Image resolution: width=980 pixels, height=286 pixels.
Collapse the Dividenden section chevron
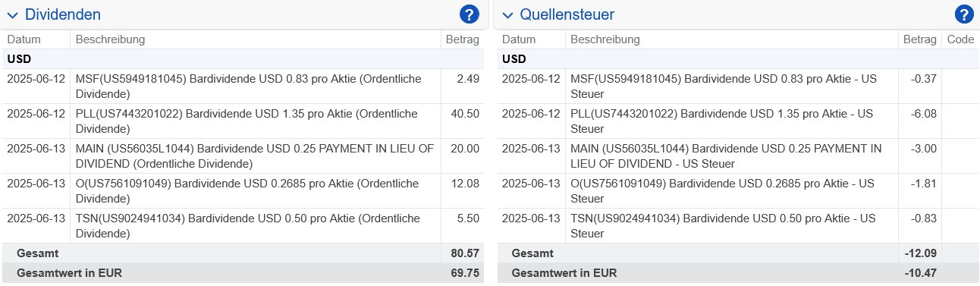(12, 15)
